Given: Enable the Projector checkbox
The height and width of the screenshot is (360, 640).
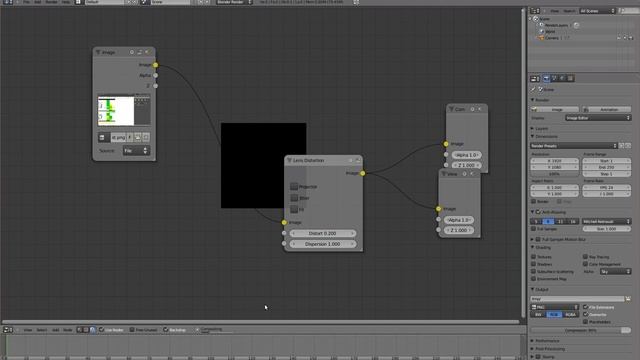Looking at the screenshot, I should (294, 187).
